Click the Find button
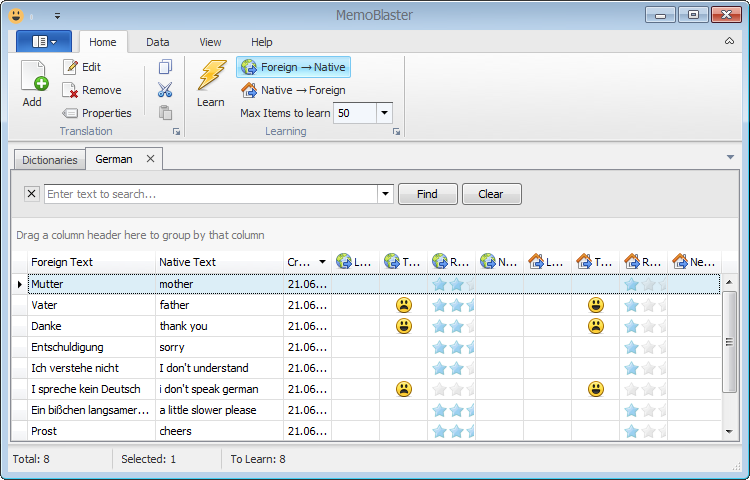The width and height of the screenshot is (750, 480). coord(428,194)
